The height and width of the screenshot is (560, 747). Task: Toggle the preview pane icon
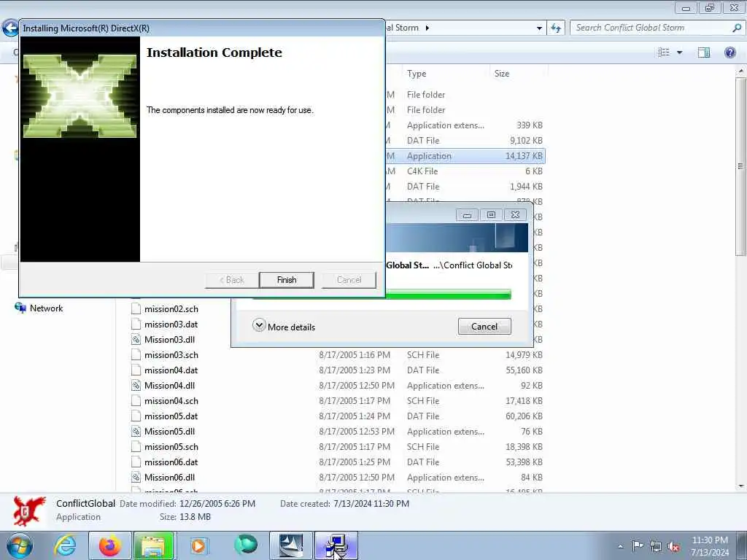pos(704,52)
